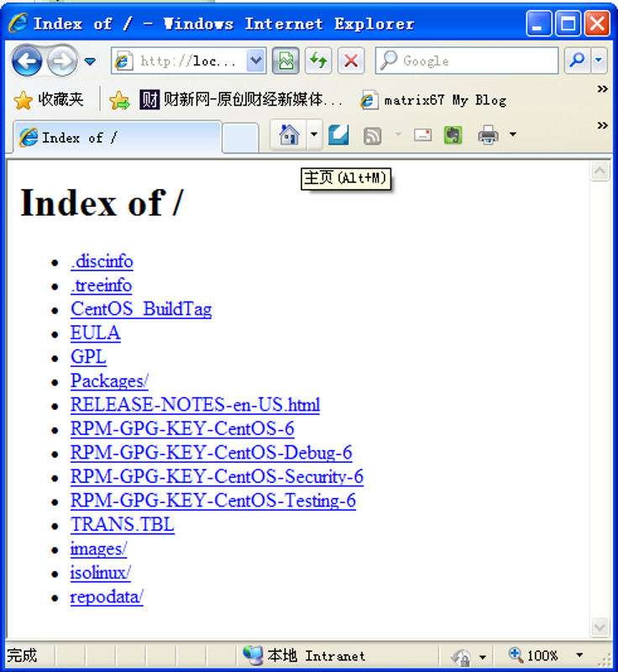618x672 pixels.
Task: Click the Back navigation button
Action: point(27,60)
